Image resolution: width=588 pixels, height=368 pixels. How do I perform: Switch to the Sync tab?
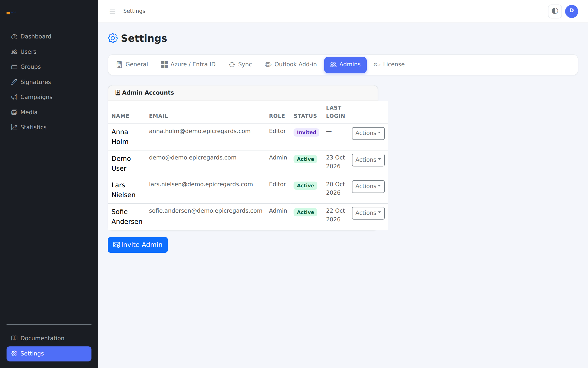tap(240, 65)
